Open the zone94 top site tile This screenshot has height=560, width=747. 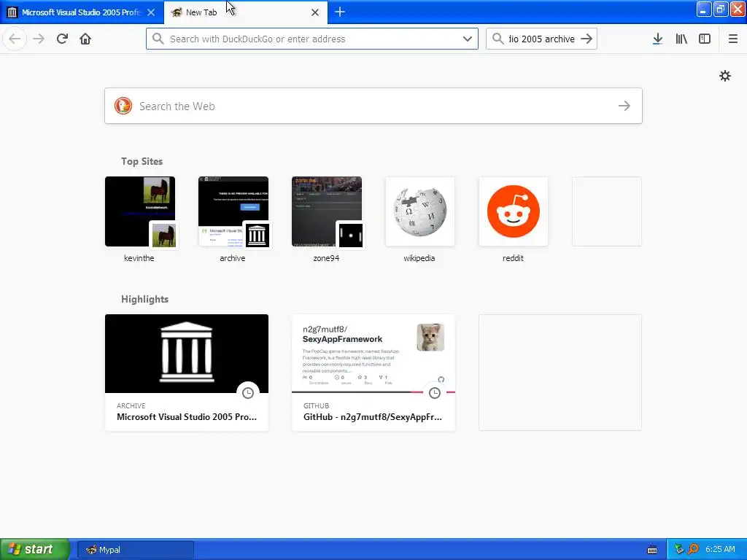(327, 212)
